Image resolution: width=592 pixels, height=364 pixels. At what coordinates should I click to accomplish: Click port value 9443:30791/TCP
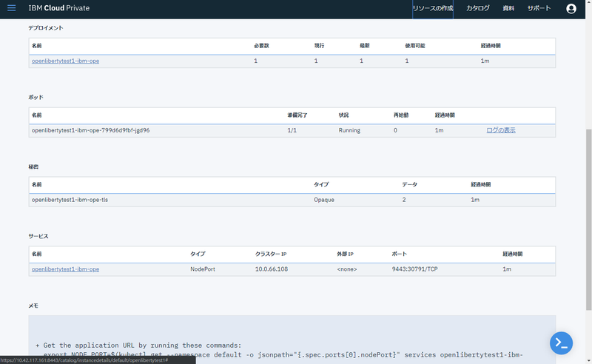(414, 269)
